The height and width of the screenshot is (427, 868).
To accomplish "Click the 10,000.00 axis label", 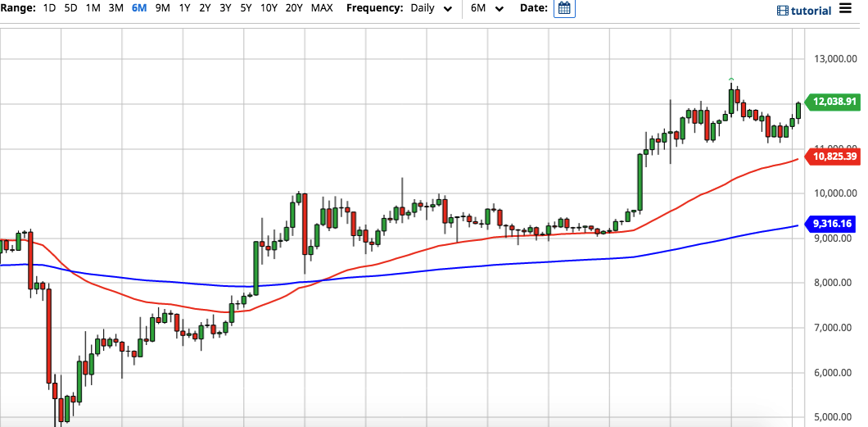I will tap(836, 193).
